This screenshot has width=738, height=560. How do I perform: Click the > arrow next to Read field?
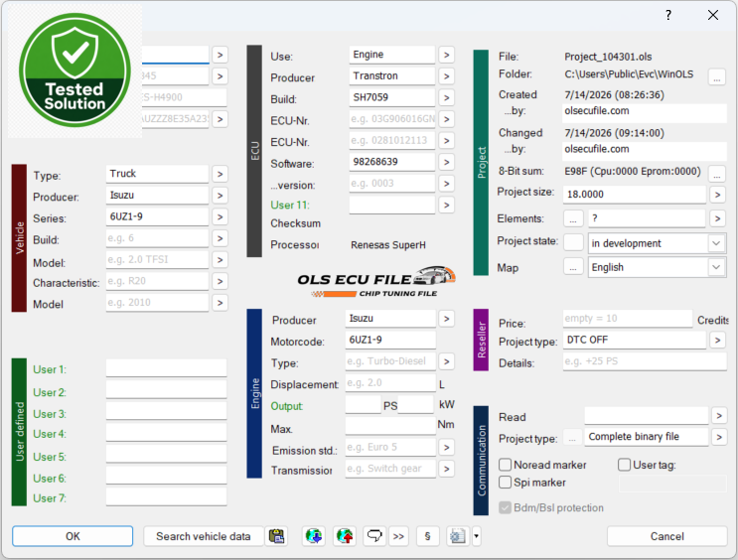pyautogui.click(x=719, y=415)
